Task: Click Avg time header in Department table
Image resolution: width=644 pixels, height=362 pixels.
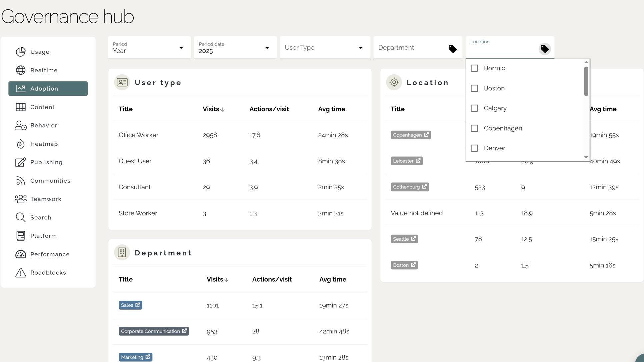Action: tap(333, 279)
